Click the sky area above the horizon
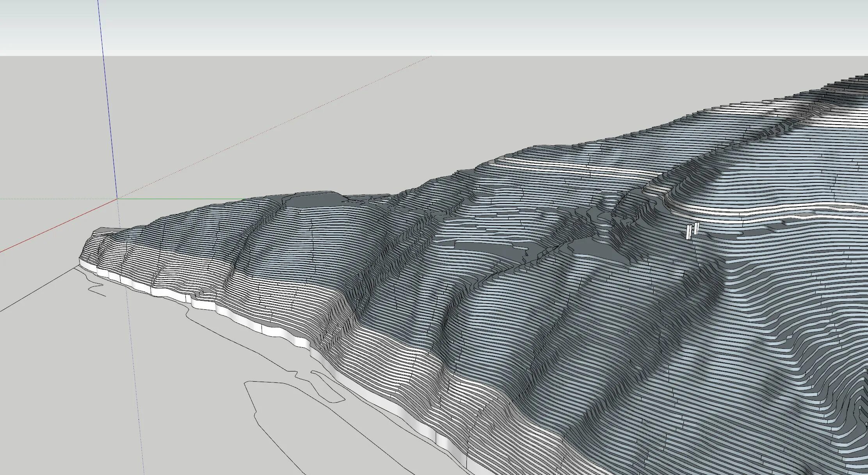Viewport: 868px width, 475px height. [x=429, y=27]
